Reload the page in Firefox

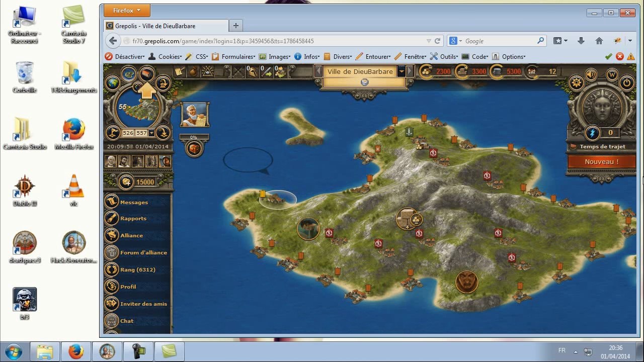(x=438, y=41)
